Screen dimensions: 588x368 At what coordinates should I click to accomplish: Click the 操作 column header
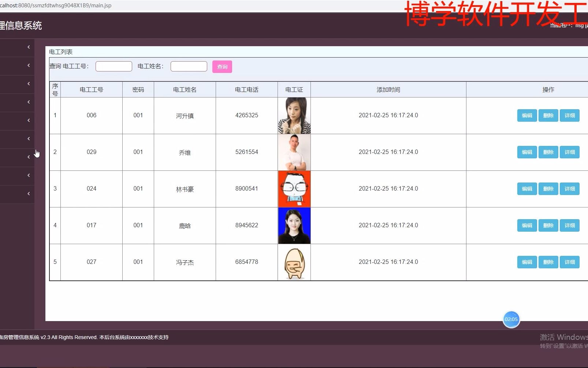(548, 89)
